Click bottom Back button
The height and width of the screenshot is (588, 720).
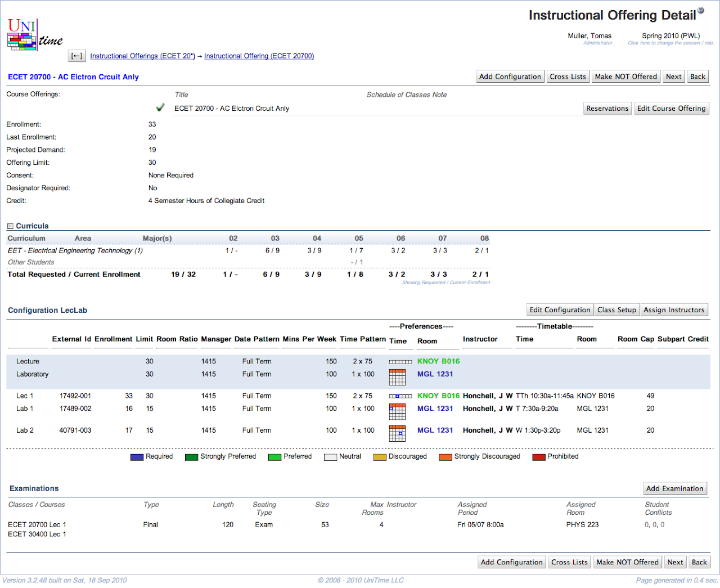(x=699, y=562)
